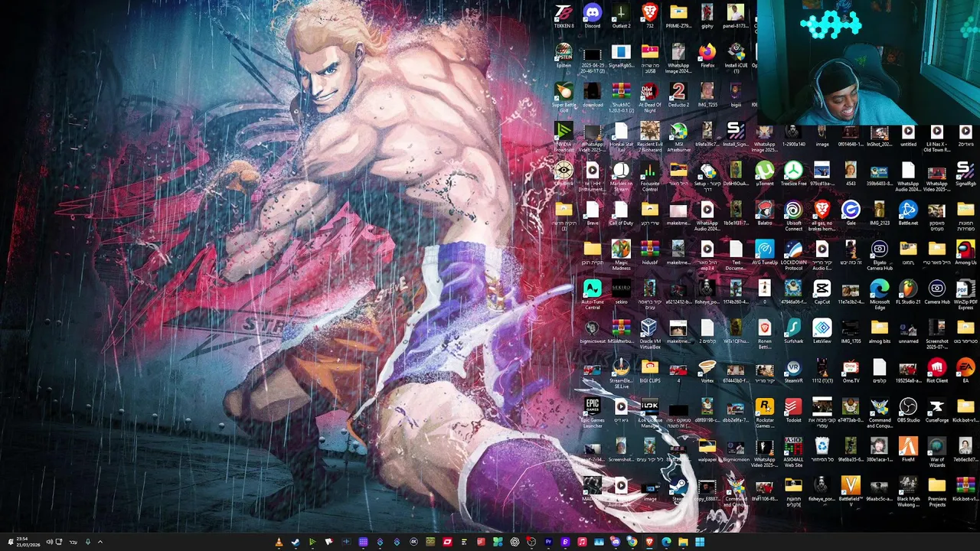Screen dimensions: 980x551
Task: Open the Oracle VM VirtualBox shortcut
Action: (x=649, y=335)
